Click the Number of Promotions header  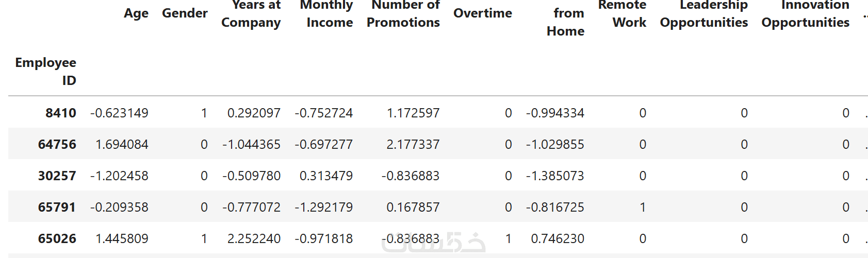[403, 14]
